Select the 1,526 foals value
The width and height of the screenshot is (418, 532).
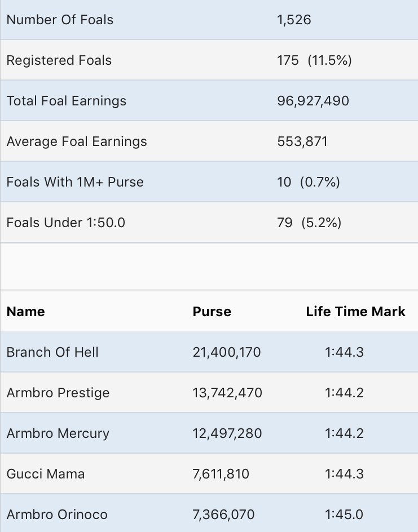pyautogui.click(x=294, y=20)
